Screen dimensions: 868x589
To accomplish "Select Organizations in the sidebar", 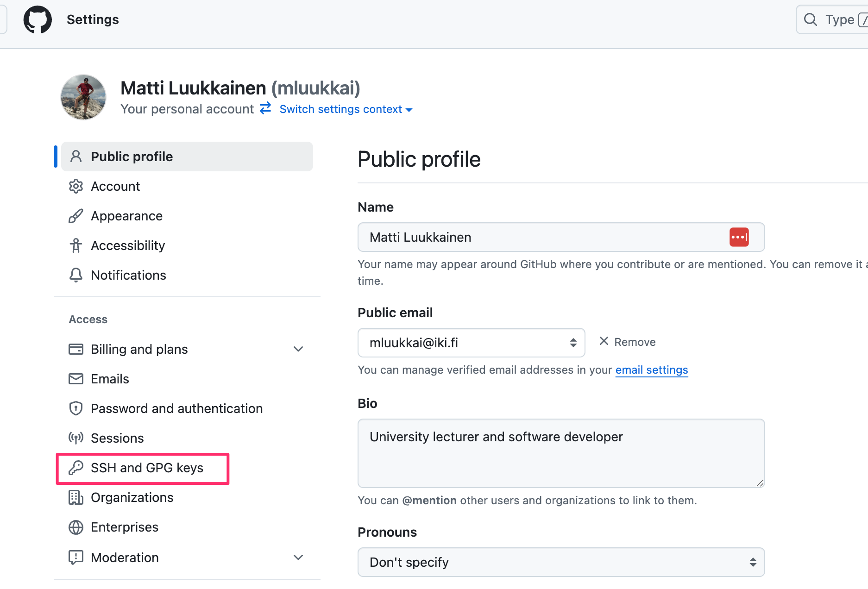I will coord(132,497).
